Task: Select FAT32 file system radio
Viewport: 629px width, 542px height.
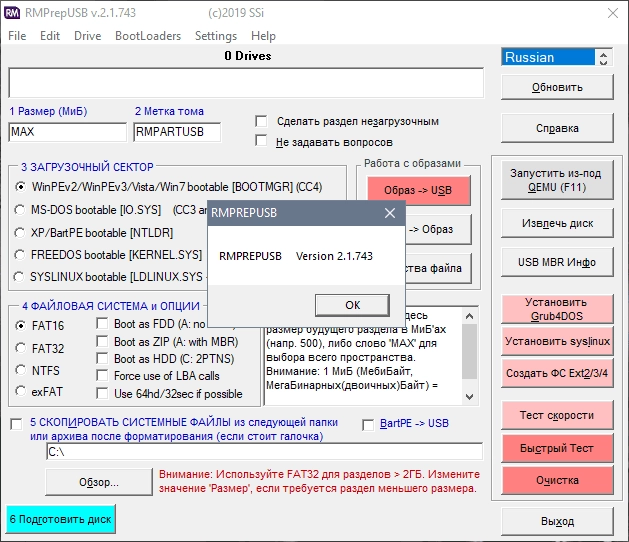Action: (20, 348)
